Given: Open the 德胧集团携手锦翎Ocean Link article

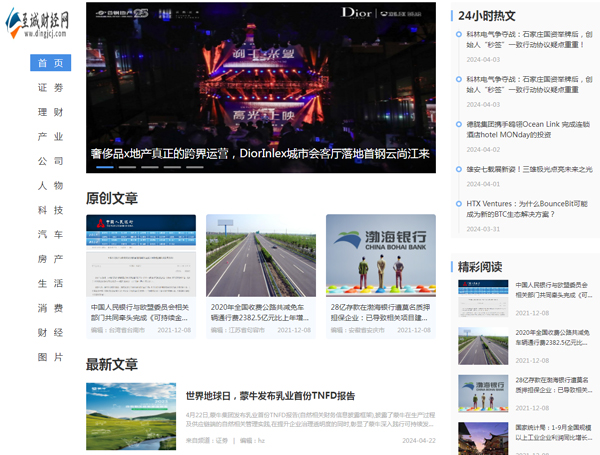Looking at the screenshot, I should point(528,129).
